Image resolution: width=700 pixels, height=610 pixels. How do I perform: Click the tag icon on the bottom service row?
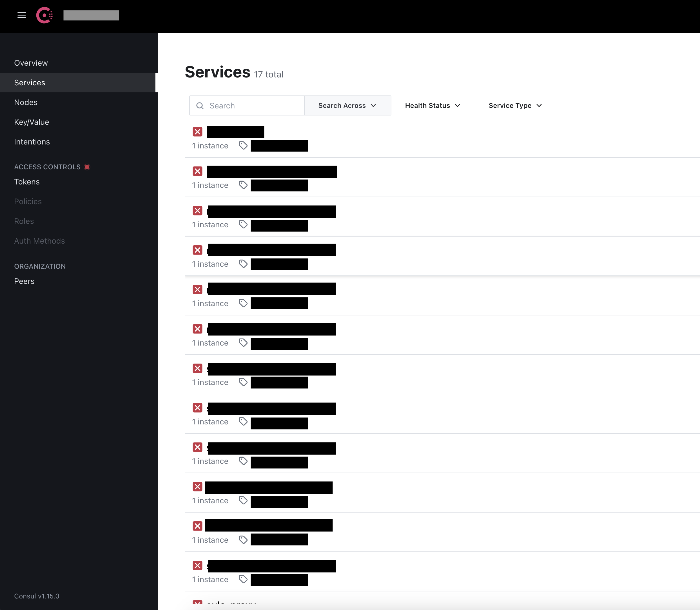tap(243, 579)
